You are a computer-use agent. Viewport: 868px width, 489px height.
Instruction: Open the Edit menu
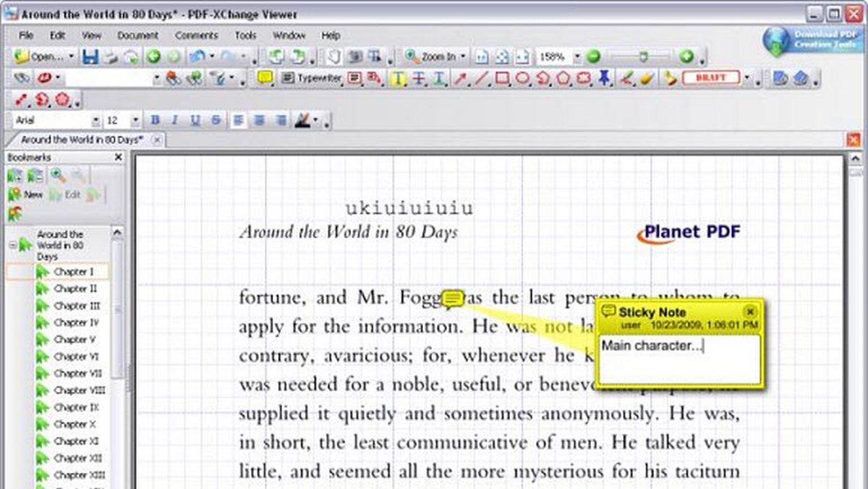point(57,35)
